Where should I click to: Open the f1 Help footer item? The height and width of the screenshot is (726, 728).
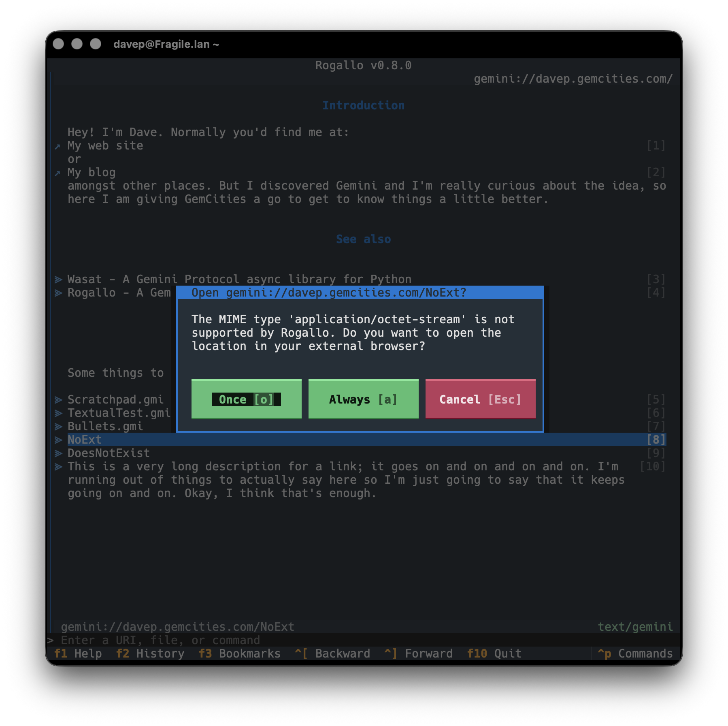coord(78,653)
